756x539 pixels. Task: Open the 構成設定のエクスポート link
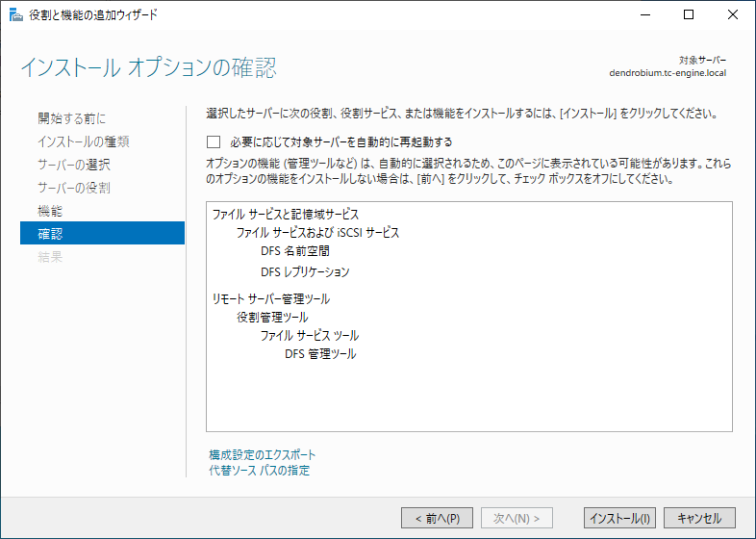263,454
